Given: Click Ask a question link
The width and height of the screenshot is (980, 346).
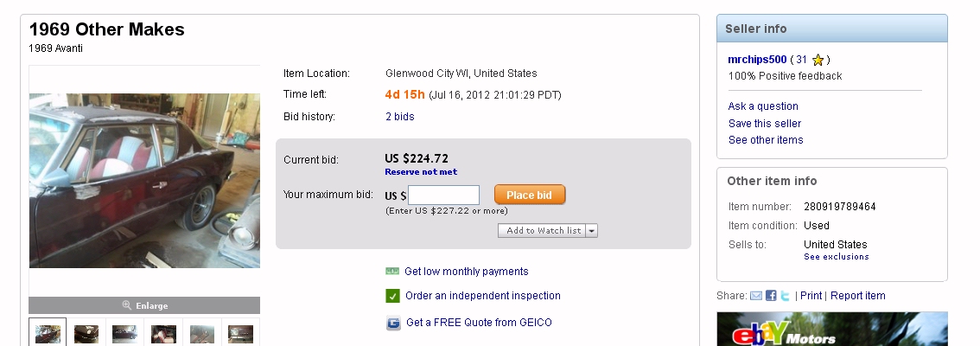Looking at the screenshot, I should (x=763, y=106).
